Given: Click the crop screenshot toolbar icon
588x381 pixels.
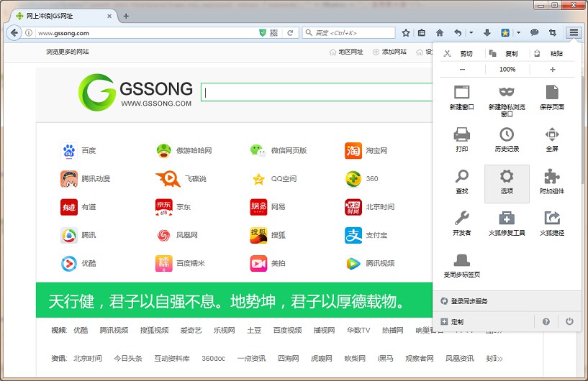Looking at the screenshot, I should 553,33.
